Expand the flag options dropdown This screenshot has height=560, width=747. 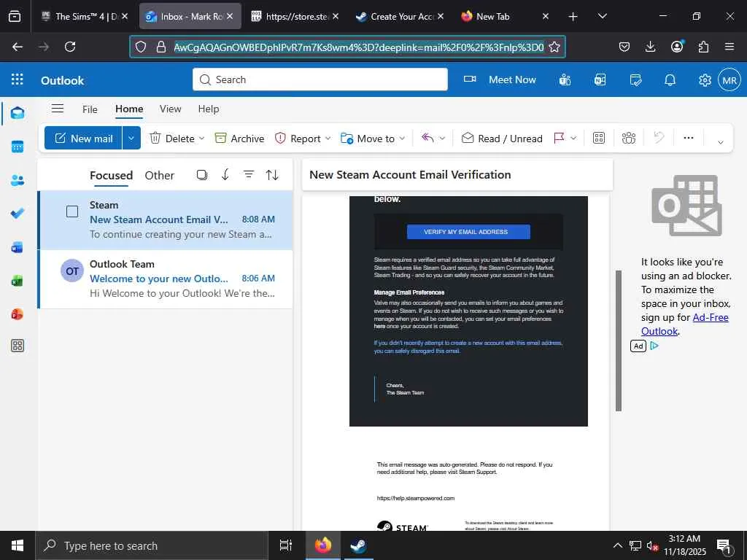573,139
